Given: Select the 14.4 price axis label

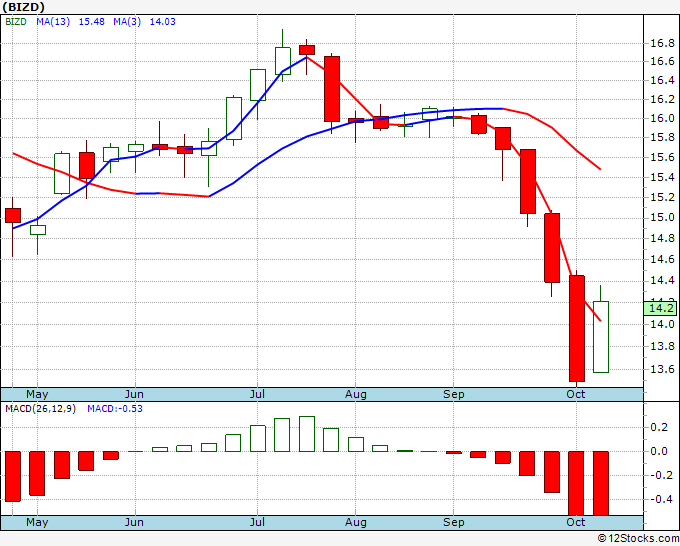Looking at the screenshot, I should [662, 280].
